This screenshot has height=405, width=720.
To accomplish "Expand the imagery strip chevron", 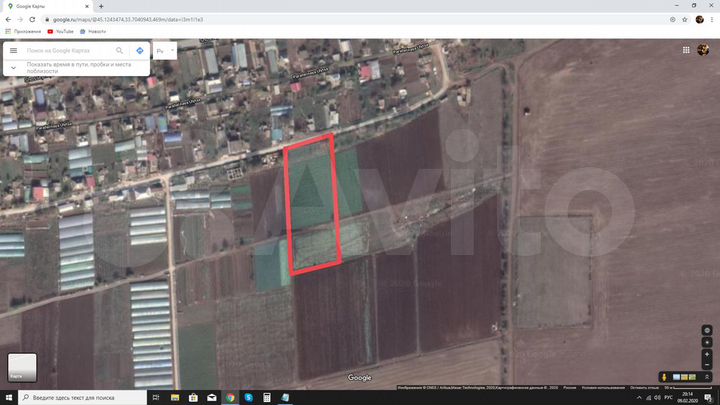I will click(707, 377).
